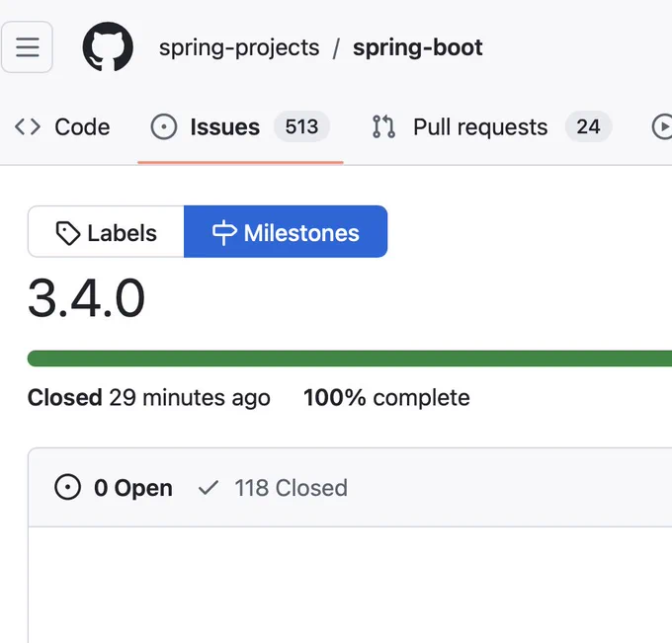The width and height of the screenshot is (672, 643).
Task: Switch to the Pull requests tab
Action: pyautogui.click(x=491, y=127)
